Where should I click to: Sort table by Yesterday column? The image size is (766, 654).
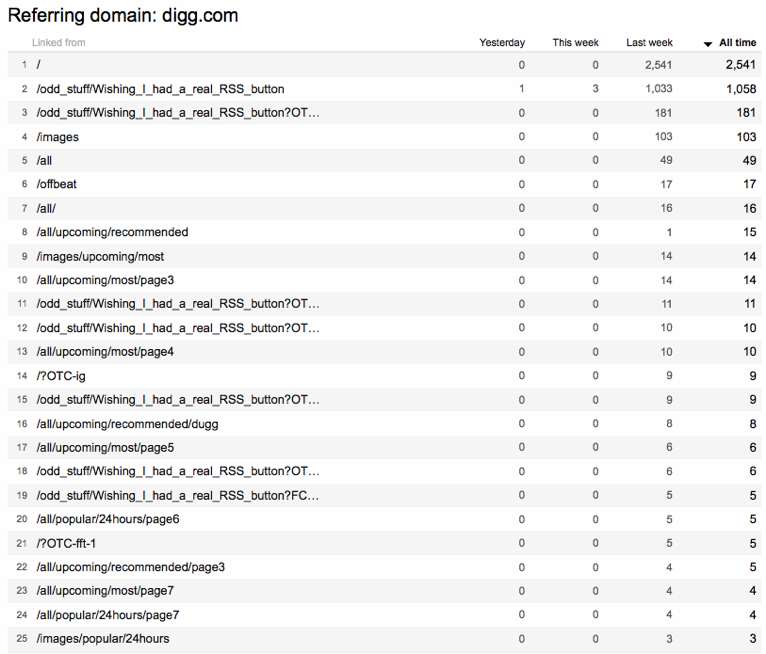coord(502,42)
